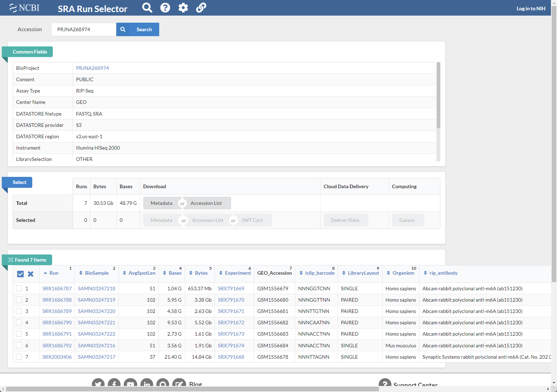Toggle the select-all checkbox in table header
The width and height of the screenshot is (557, 392).
(x=21, y=274)
